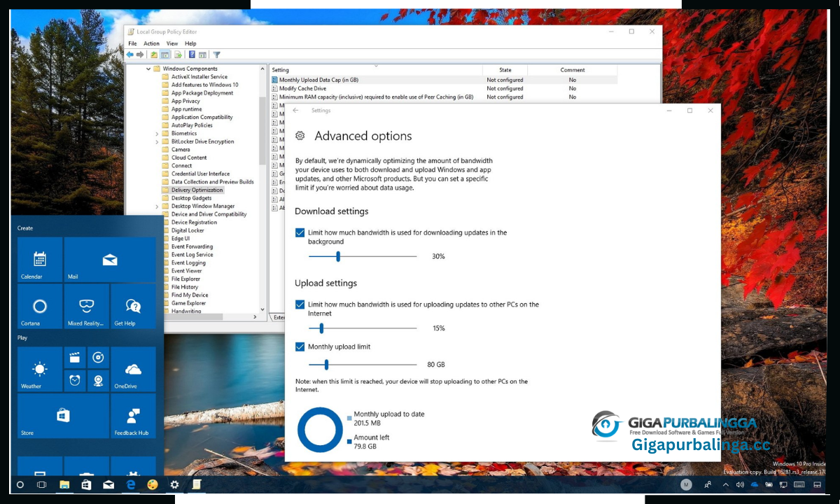Open the View menu

tap(172, 43)
